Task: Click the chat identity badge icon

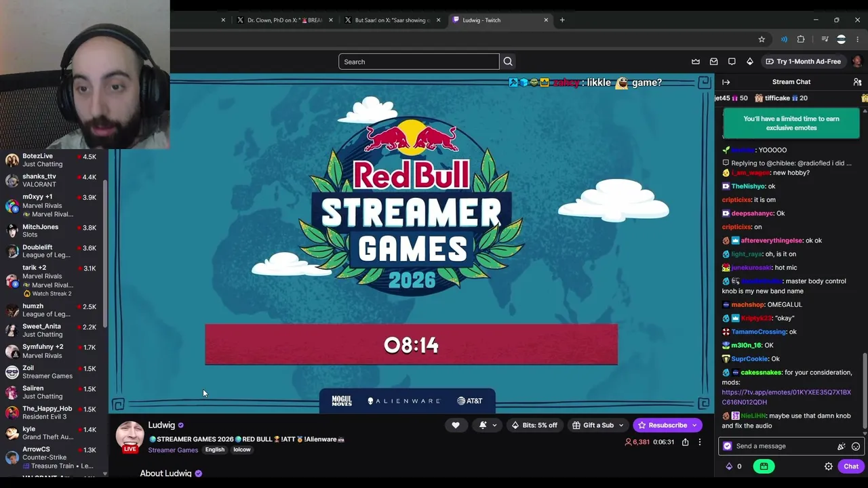Action: (728, 446)
